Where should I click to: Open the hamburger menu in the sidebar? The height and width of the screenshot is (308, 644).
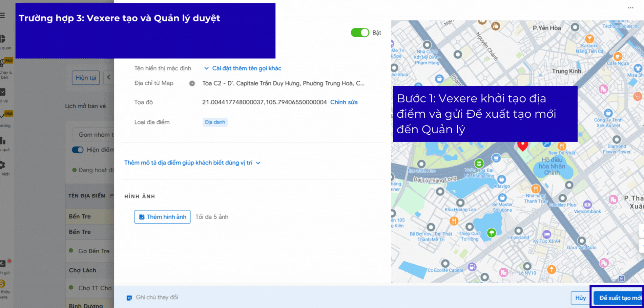(2, 15)
